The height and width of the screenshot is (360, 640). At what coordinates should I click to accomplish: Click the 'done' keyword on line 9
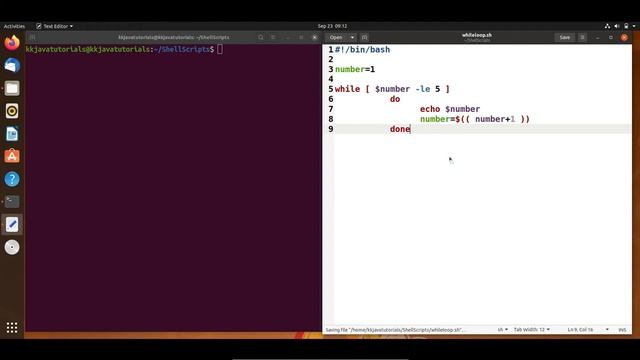(400, 129)
